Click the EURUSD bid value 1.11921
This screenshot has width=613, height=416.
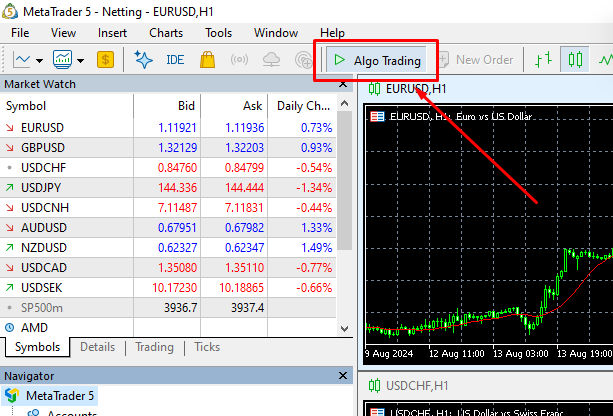click(x=177, y=128)
